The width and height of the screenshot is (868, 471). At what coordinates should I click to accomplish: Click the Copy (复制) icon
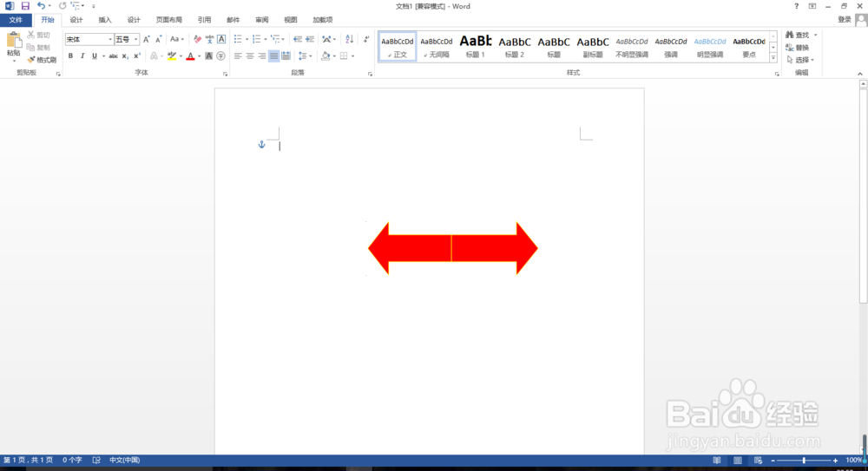point(31,48)
